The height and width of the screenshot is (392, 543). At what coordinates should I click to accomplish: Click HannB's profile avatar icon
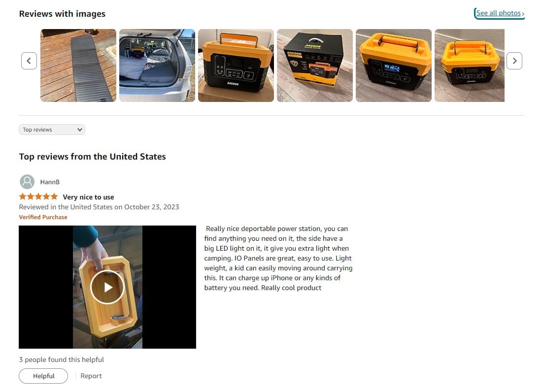point(27,182)
